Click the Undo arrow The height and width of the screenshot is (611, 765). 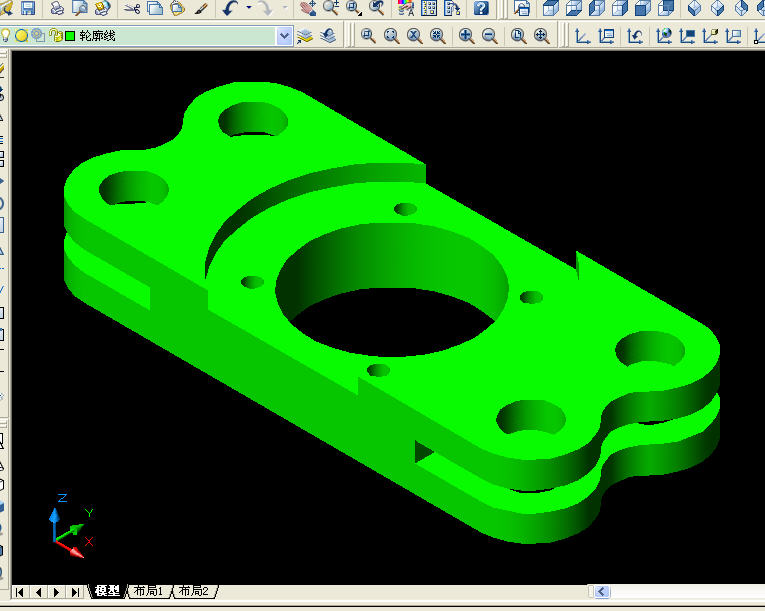pos(230,8)
